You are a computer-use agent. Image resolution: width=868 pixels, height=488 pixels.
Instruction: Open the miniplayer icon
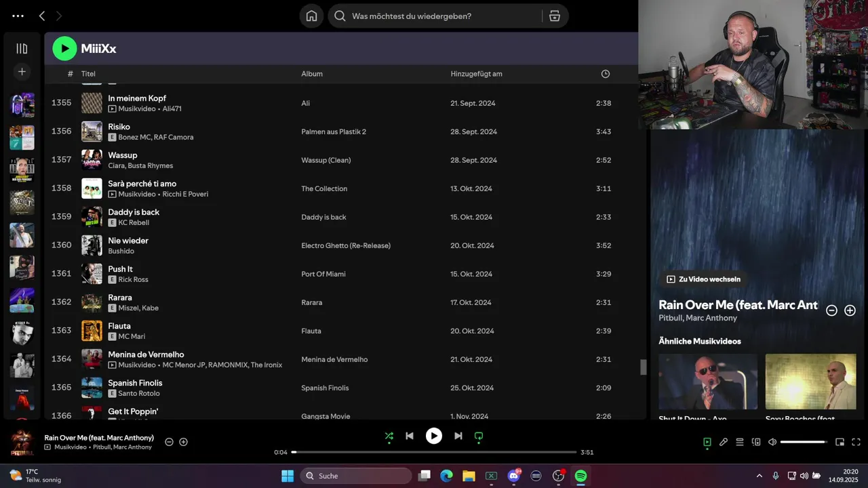point(840,442)
